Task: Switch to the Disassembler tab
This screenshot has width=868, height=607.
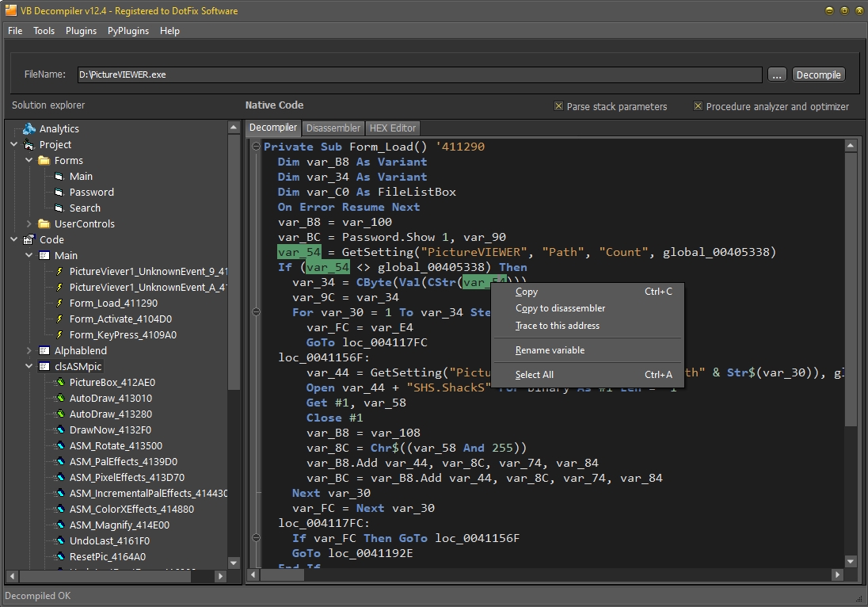Action: [x=333, y=128]
